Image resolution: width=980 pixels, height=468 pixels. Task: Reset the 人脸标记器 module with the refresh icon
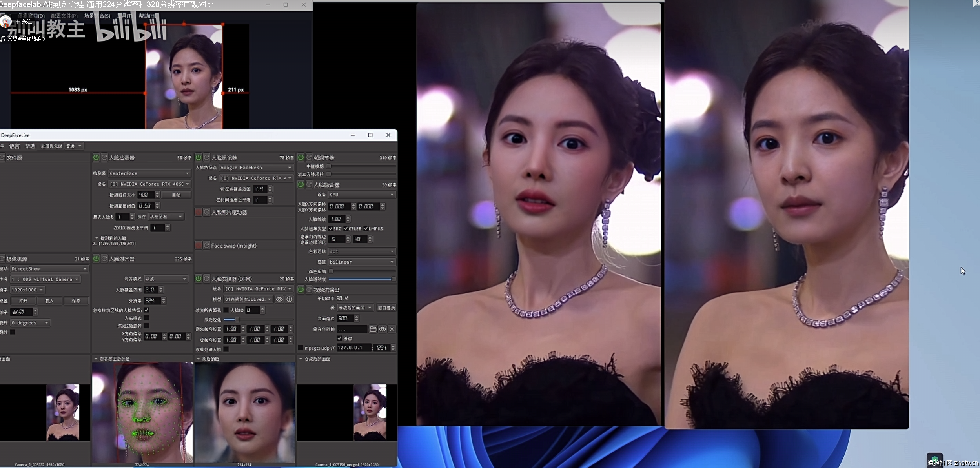coord(207,157)
